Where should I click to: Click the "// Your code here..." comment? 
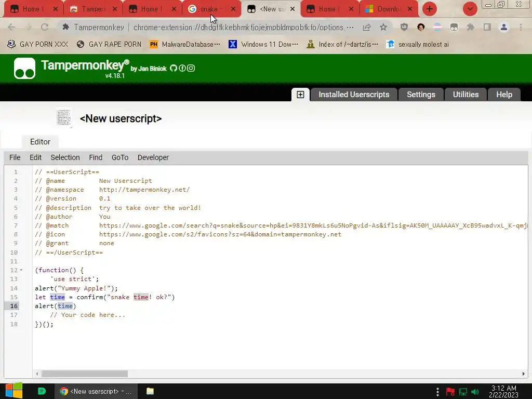[x=87, y=315]
